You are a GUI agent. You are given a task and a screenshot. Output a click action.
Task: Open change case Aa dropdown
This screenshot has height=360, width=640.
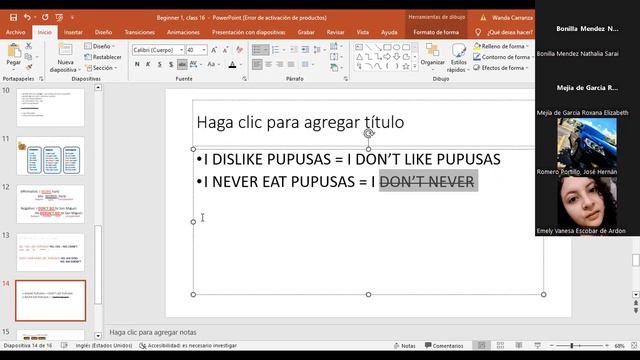point(213,64)
